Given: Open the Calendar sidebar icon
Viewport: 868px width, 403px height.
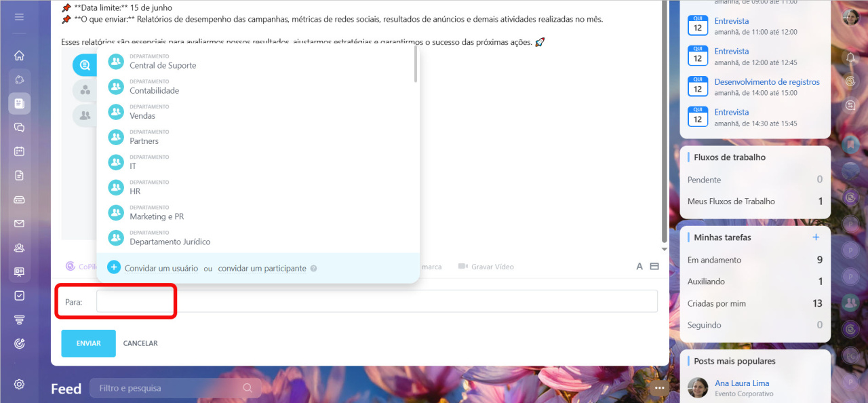Looking at the screenshot, I should (x=19, y=151).
